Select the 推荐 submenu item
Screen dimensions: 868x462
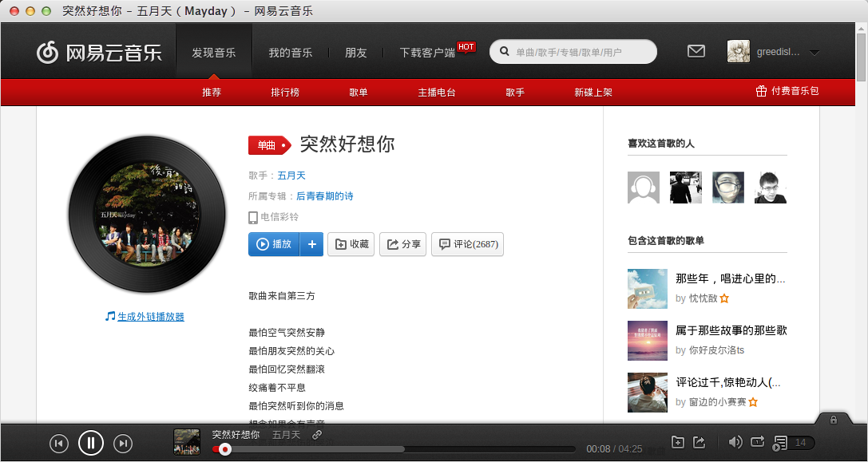click(x=212, y=93)
